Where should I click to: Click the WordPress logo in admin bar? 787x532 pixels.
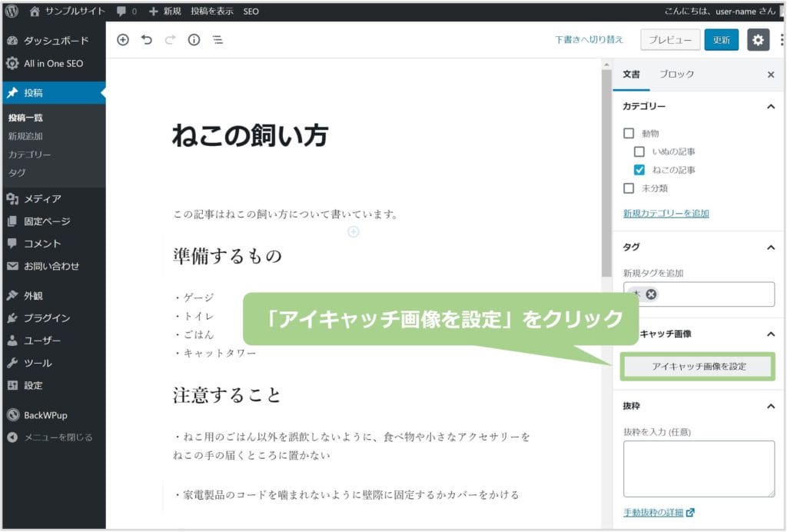pos(12,12)
